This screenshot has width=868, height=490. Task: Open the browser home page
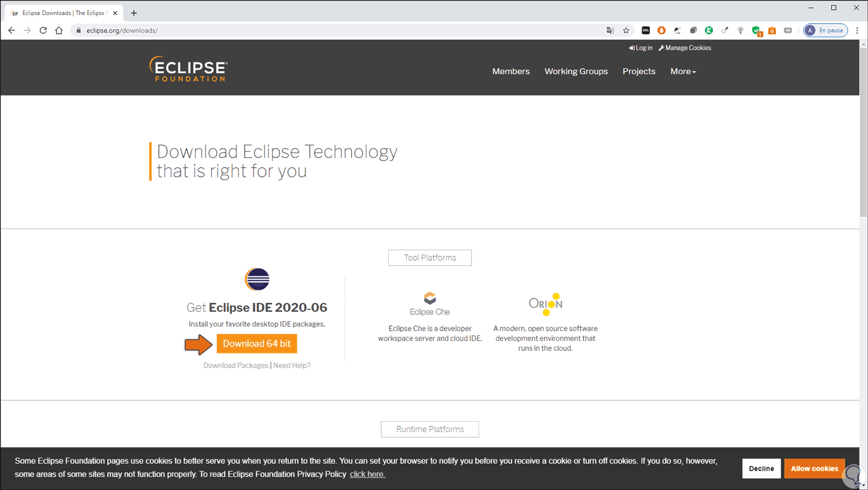(59, 30)
